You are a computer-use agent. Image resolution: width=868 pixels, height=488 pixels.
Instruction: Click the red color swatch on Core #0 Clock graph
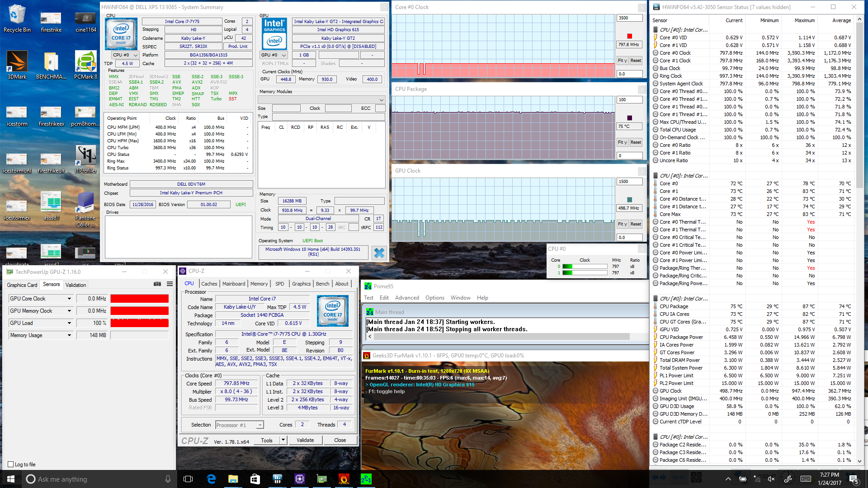[x=629, y=36]
